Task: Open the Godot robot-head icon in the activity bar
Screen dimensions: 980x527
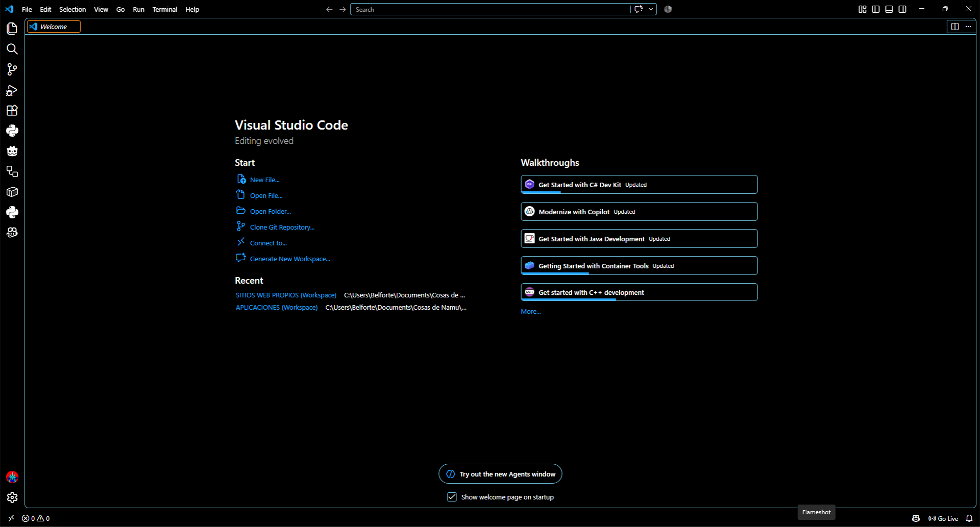Action: [x=12, y=152]
